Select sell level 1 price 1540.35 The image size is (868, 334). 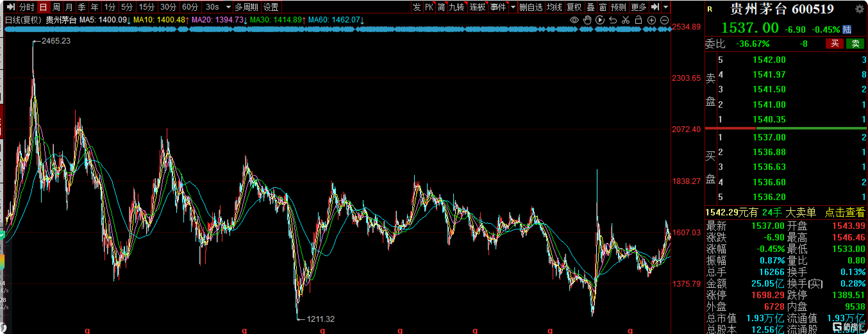click(769, 120)
